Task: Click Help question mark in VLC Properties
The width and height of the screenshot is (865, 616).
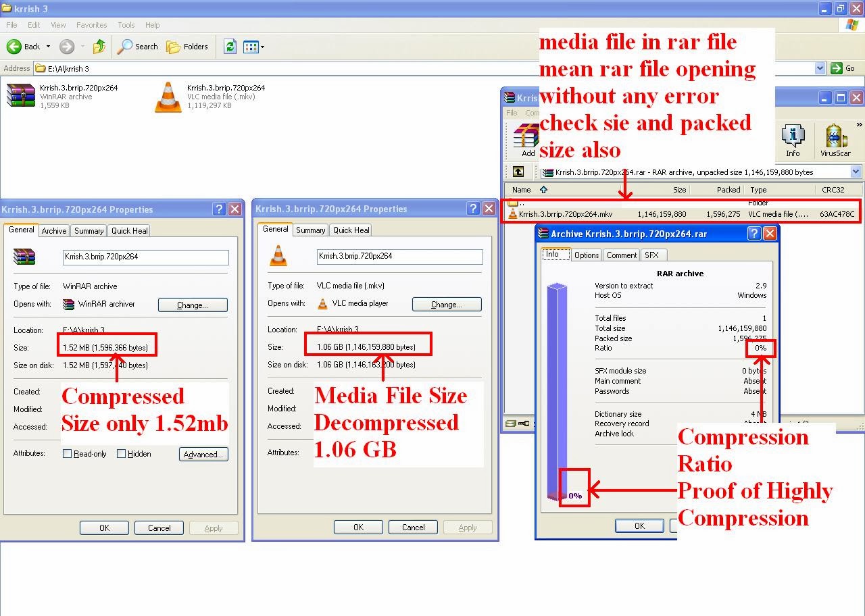Action: point(473,208)
